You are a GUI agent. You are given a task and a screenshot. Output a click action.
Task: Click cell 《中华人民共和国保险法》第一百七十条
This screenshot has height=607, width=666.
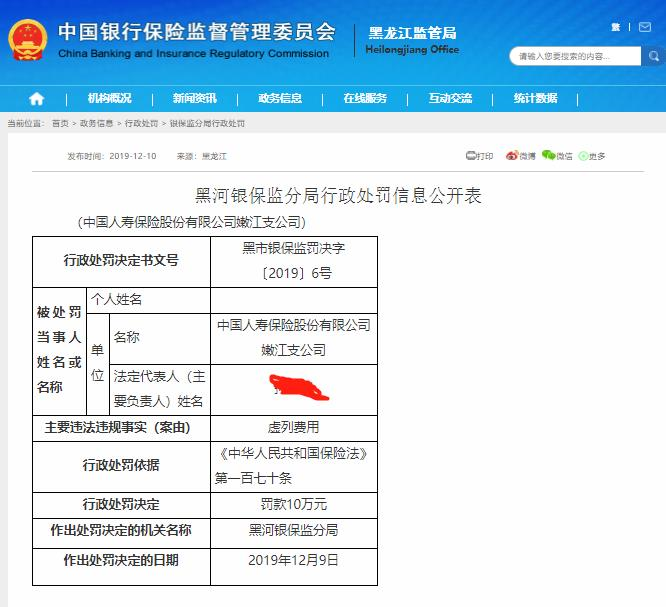tap(294, 467)
